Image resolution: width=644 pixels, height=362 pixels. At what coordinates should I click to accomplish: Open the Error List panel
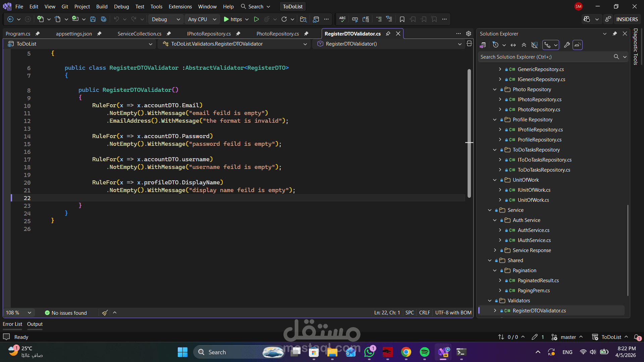point(12,324)
